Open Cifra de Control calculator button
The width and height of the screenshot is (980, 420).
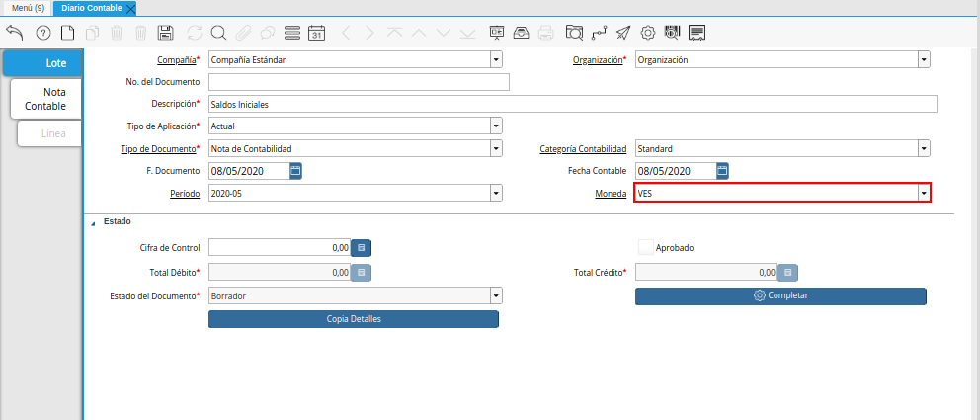(362, 247)
